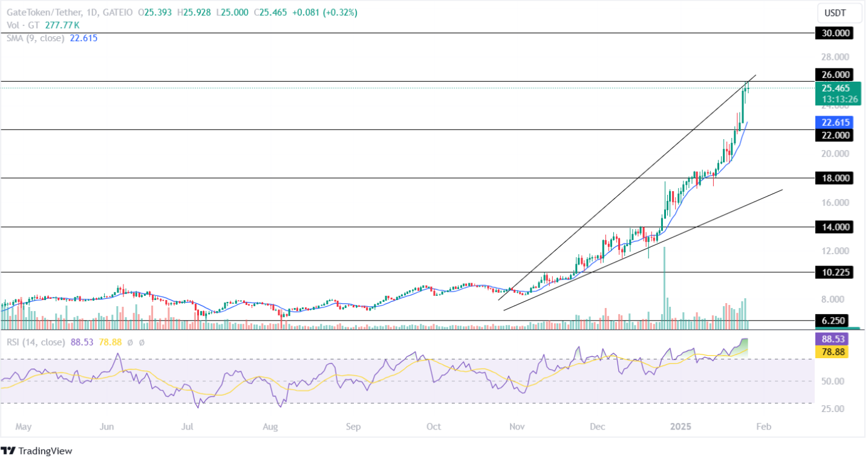Click the 16.000 price axis tick
Screen dimensions: 868x458
coord(835,203)
